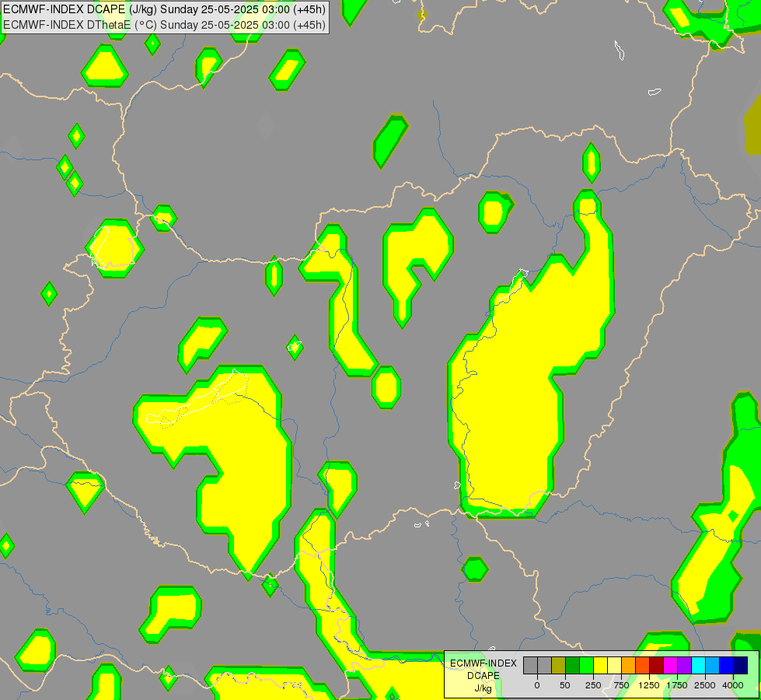
Task: Click the '4000' legend scale value
Action: [733, 685]
